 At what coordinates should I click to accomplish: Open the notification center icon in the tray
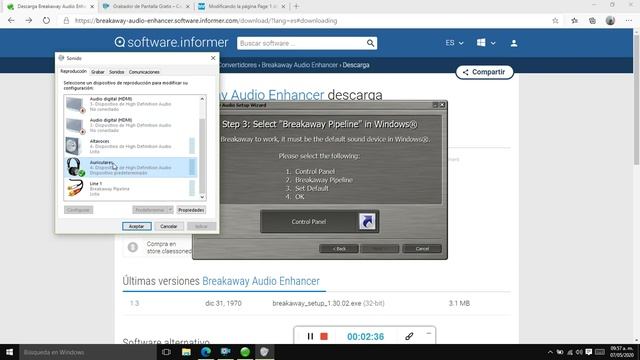(589, 352)
